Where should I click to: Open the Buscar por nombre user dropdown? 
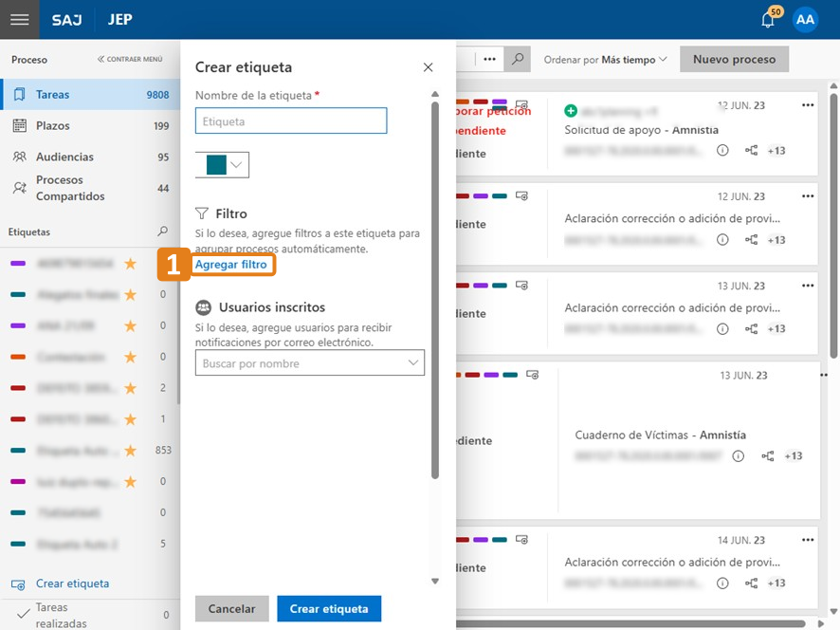click(x=413, y=362)
